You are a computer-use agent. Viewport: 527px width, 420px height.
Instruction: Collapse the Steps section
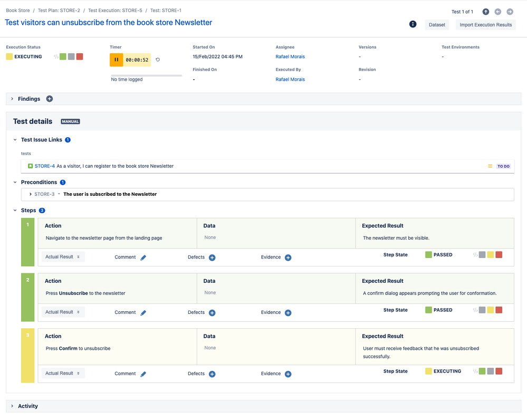coord(15,211)
